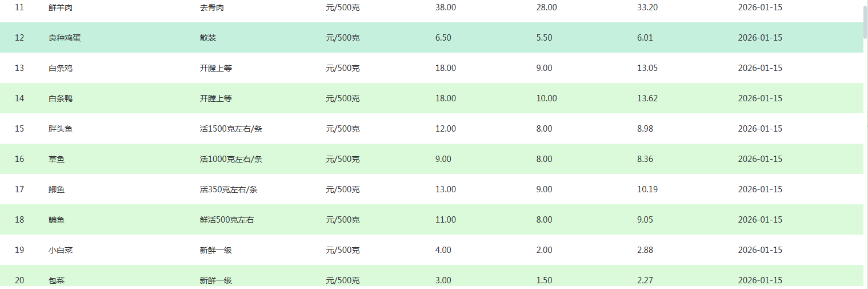Select the 鲜活500克左右 specification cell

tap(227, 220)
